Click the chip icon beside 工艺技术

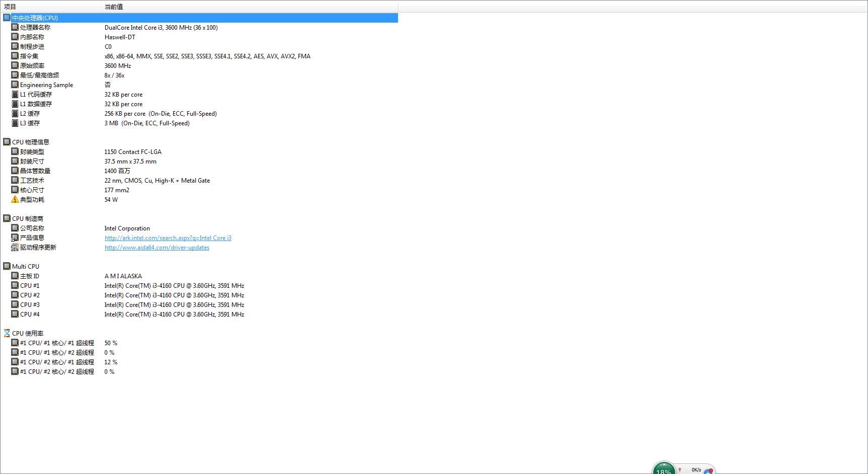[15, 180]
